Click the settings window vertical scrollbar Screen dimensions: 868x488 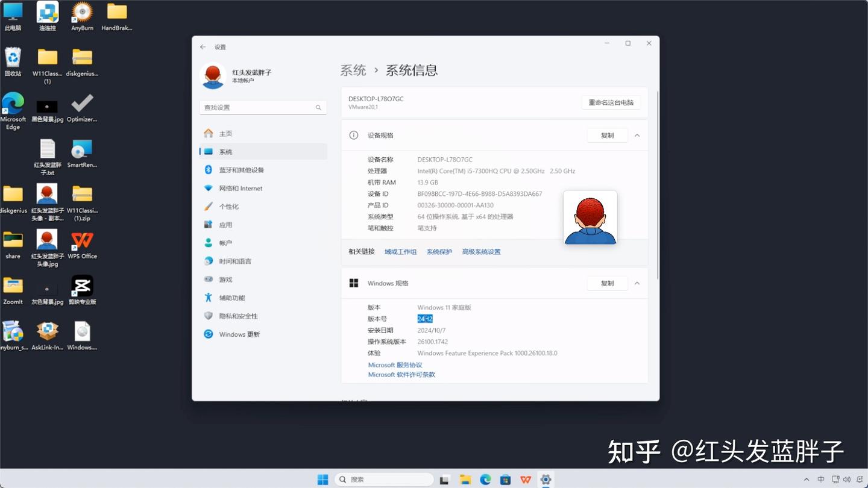658,184
